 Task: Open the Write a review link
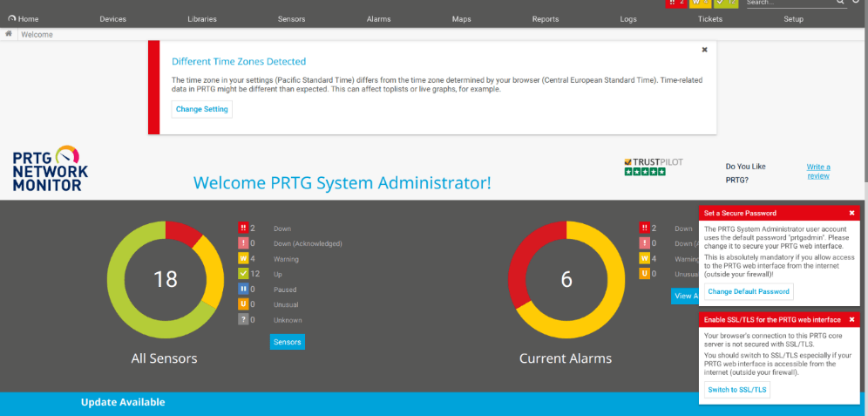point(818,171)
